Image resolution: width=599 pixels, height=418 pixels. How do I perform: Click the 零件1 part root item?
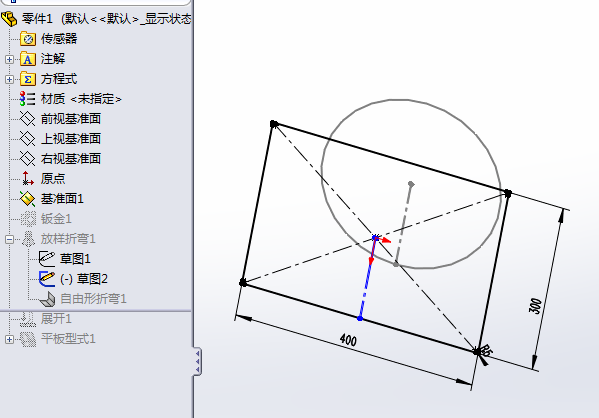pos(37,18)
